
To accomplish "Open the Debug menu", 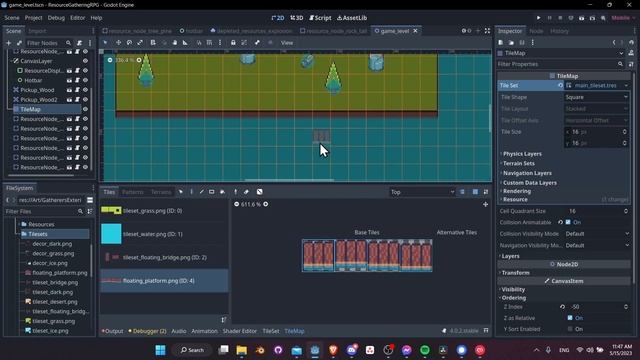I will click(56, 18).
